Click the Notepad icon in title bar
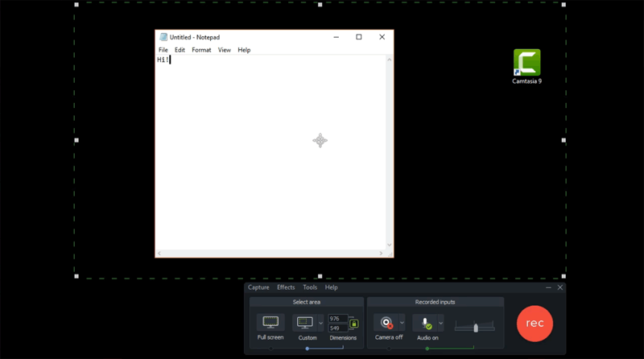 (x=163, y=37)
